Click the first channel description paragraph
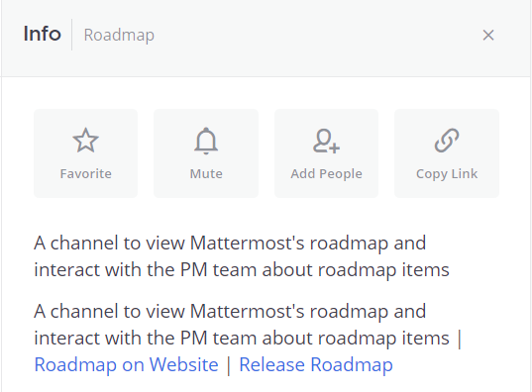This screenshot has height=392, width=532. 242,256
